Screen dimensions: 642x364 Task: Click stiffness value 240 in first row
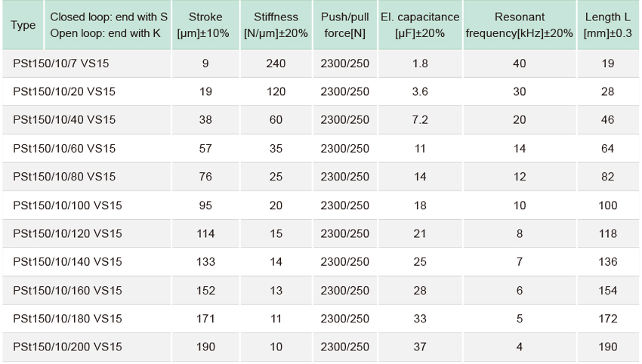click(276, 63)
